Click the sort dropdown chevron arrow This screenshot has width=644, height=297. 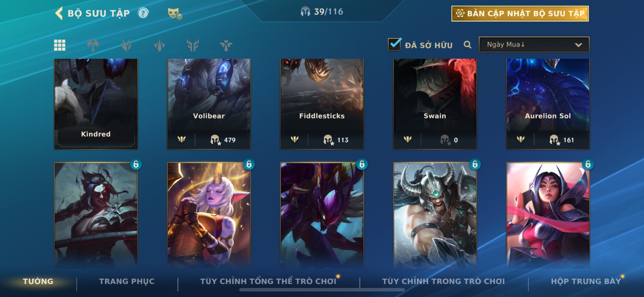[578, 45]
